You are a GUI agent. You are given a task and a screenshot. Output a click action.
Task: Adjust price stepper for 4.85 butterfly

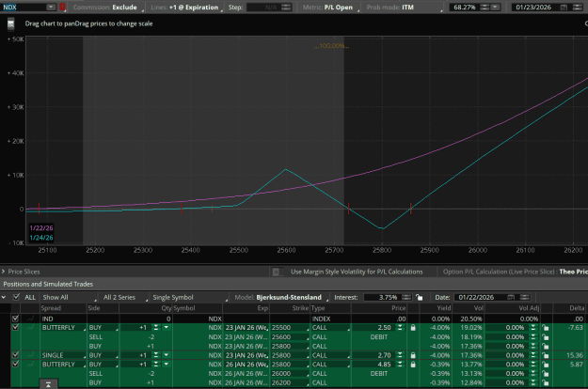[x=400, y=365]
